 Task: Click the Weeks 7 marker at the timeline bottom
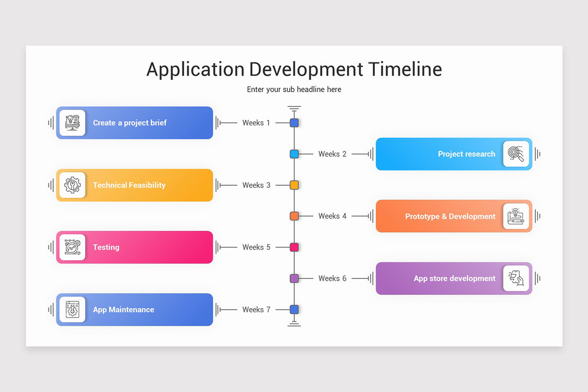(294, 309)
